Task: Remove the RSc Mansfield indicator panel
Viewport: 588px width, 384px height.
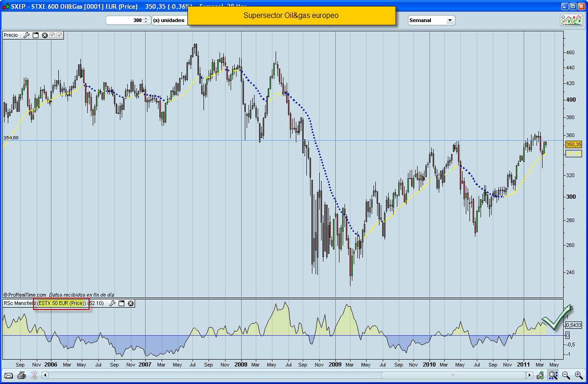Action: tap(130, 303)
